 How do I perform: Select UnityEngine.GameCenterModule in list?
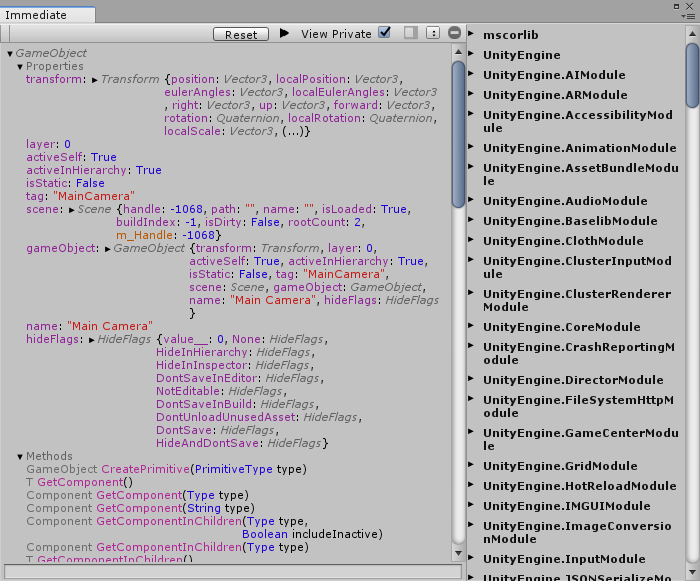click(x=581, y=439)
